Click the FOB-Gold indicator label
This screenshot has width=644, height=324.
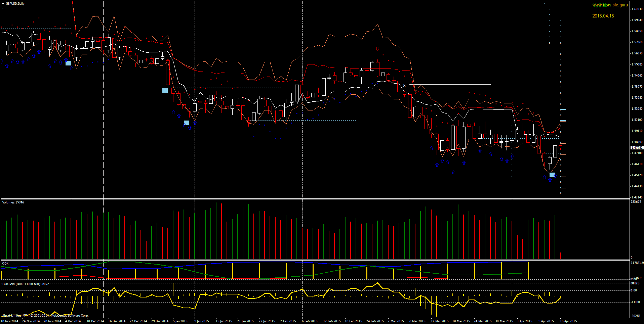[26, 284]
